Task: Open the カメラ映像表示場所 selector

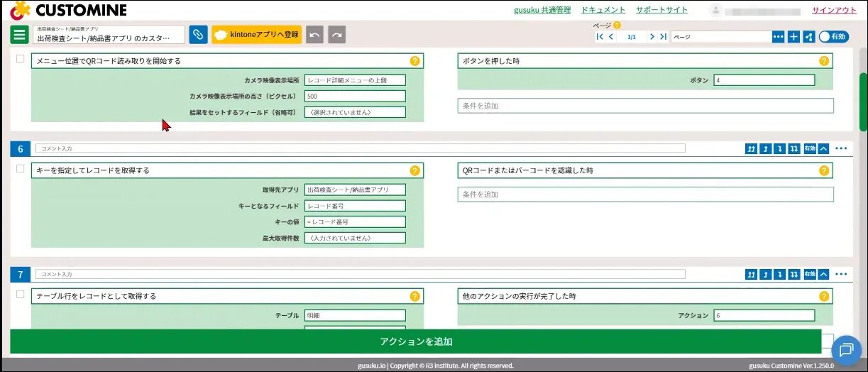Action: tap(355, 80)
